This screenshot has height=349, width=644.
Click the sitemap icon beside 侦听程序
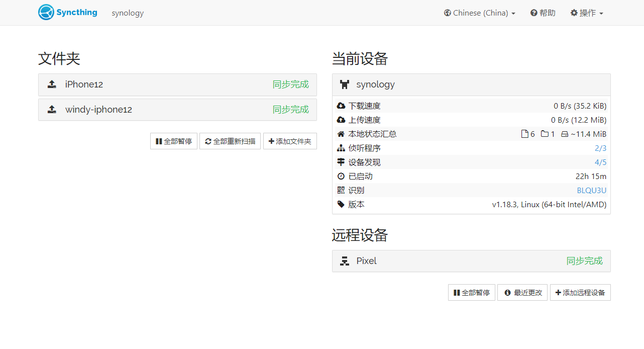click(x=341, y=148)
